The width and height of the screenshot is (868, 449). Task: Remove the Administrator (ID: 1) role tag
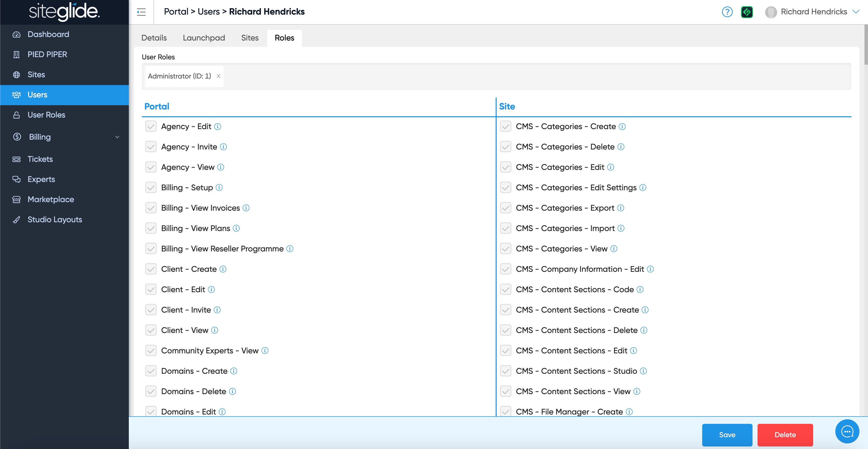[x=218, y=76]
